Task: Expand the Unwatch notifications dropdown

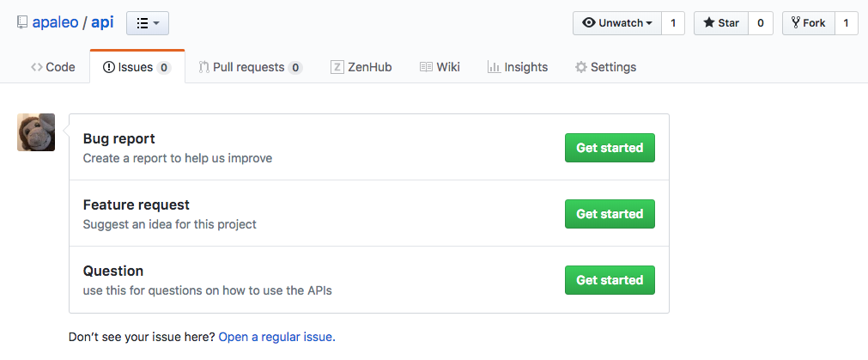Action: (617, 23)
